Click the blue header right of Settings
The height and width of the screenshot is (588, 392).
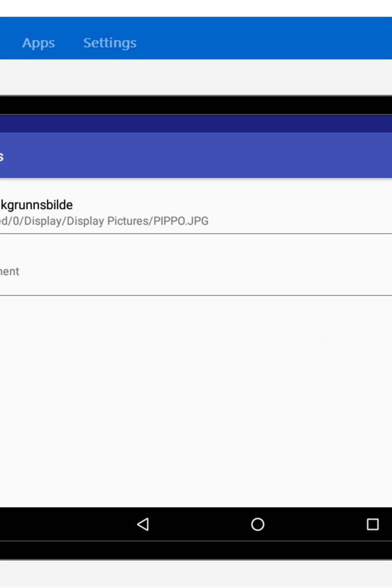pyautogui.click(x=265, y=38)
